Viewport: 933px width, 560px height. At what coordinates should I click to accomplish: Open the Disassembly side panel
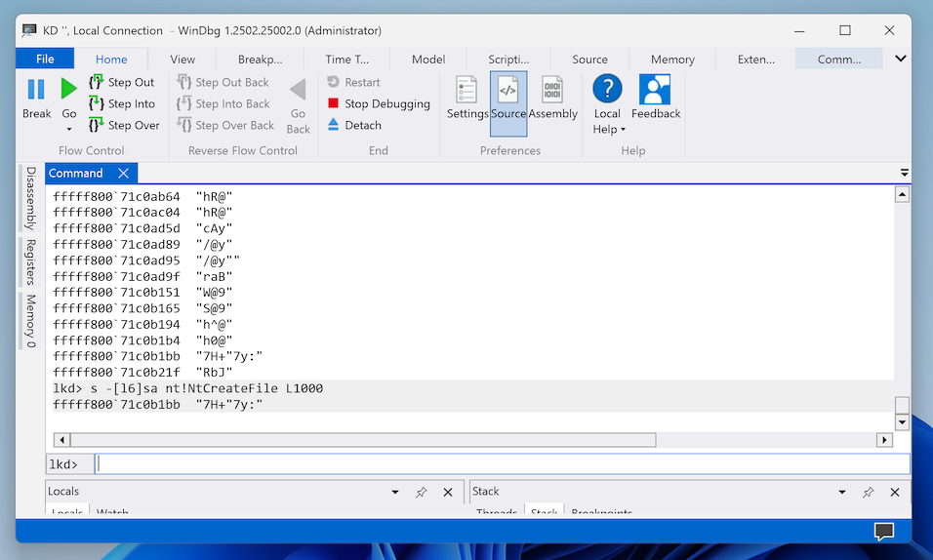click(x=30, y=198)
